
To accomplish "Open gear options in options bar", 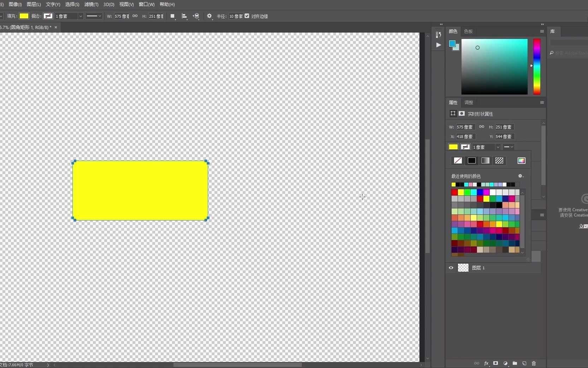I will (x=210, y=16).
